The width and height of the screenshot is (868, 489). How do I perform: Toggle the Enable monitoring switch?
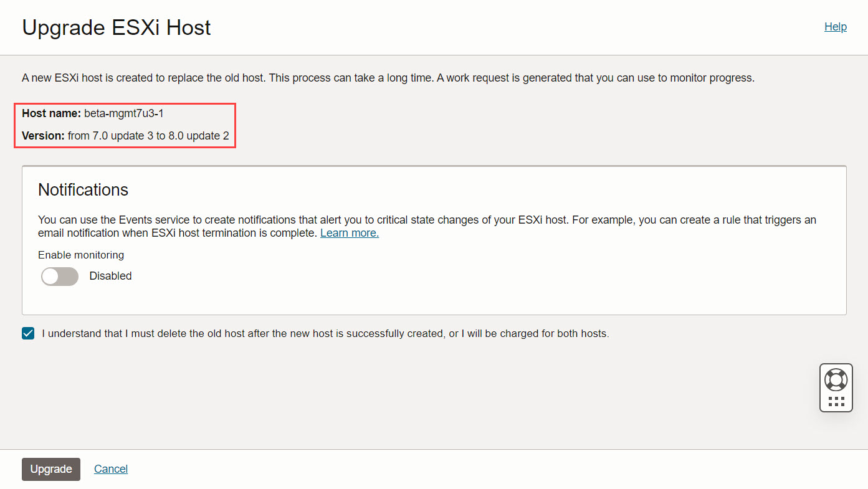click(x=60, y=277)
